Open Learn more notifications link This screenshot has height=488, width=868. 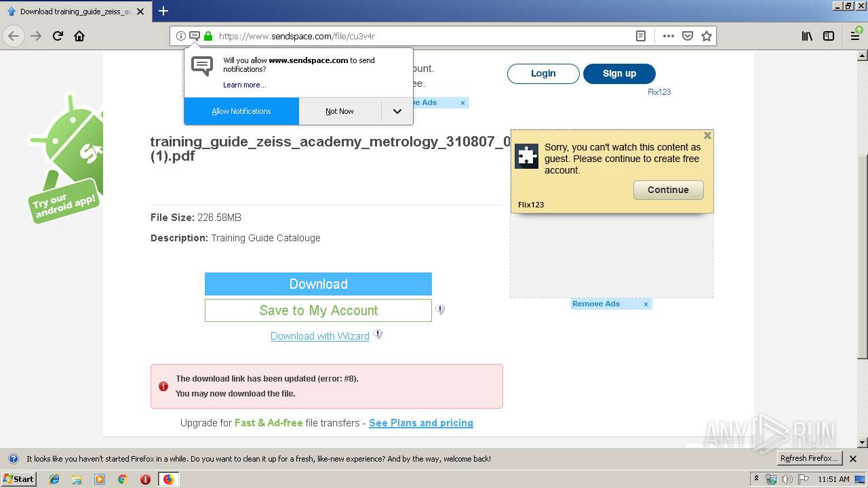tap(245, 85)
